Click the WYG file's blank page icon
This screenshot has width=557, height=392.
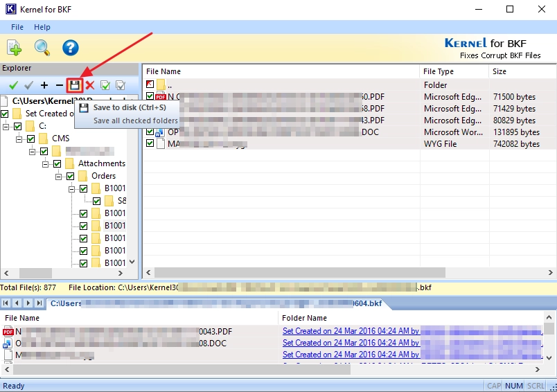click(161, 144)
